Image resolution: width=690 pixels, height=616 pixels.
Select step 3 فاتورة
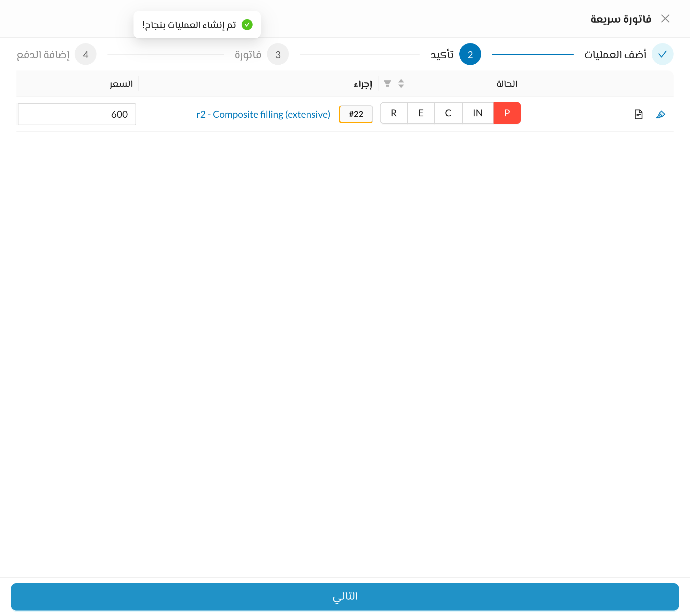[x=261, y=54]
